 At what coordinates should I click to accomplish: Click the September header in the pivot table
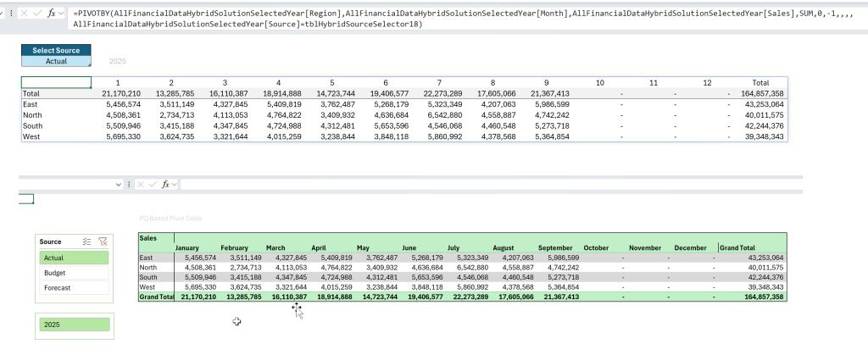(x=554, y=247)
